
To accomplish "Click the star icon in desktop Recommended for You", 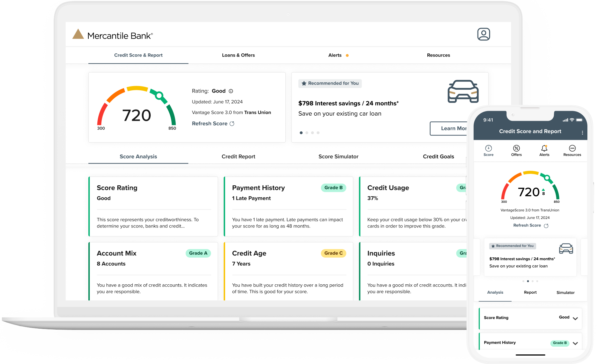I will pos(304,83).
